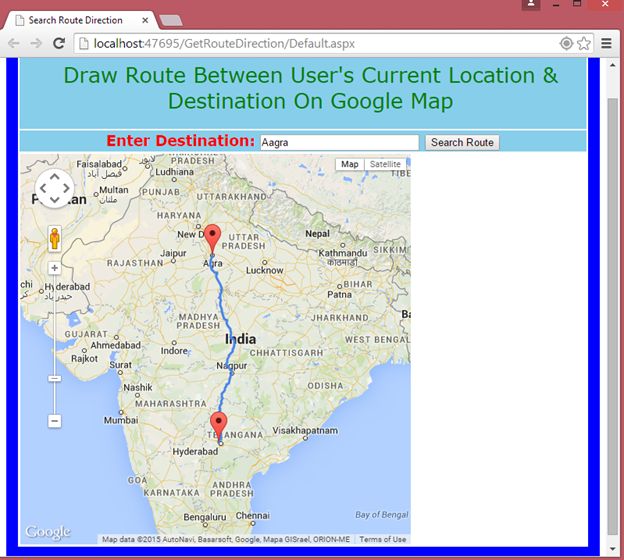
Task: Close the Search Route Direction tab
Action: pyautogui.click(x=145, y=20)
